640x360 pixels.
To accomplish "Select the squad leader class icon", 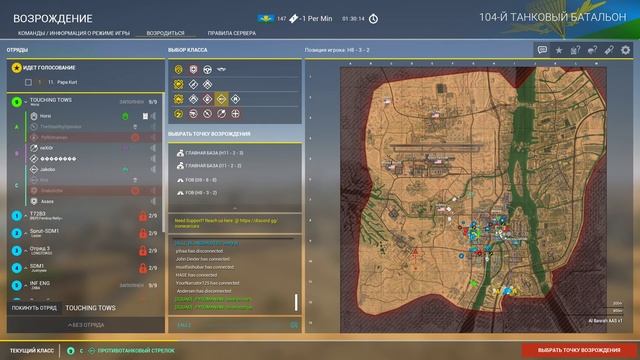I will click(x=178, y=69).
